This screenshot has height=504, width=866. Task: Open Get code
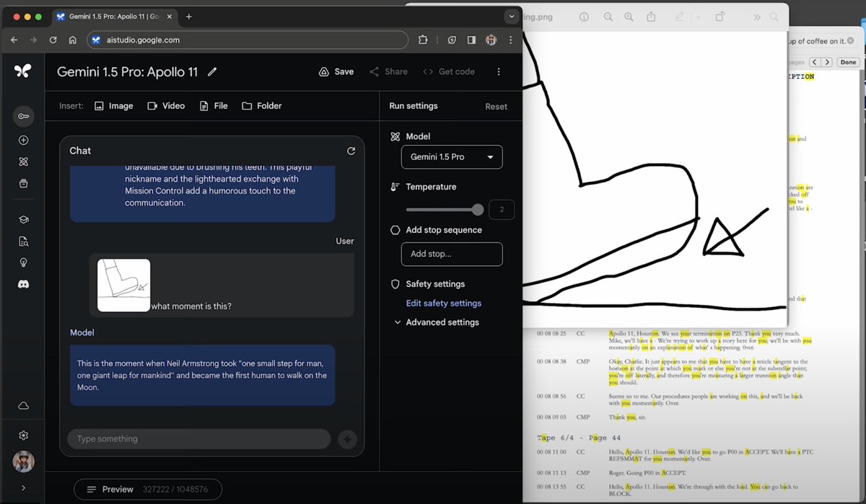[x=449, y=71]
